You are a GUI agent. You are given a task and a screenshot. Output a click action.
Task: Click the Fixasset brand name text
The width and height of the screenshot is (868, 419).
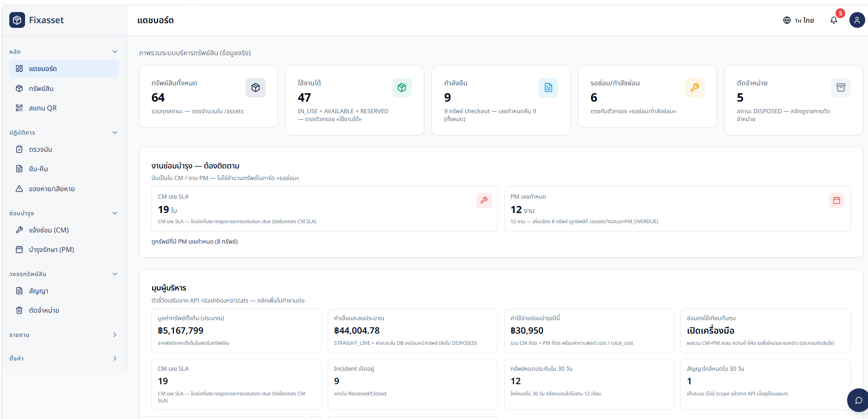point(46,20)
